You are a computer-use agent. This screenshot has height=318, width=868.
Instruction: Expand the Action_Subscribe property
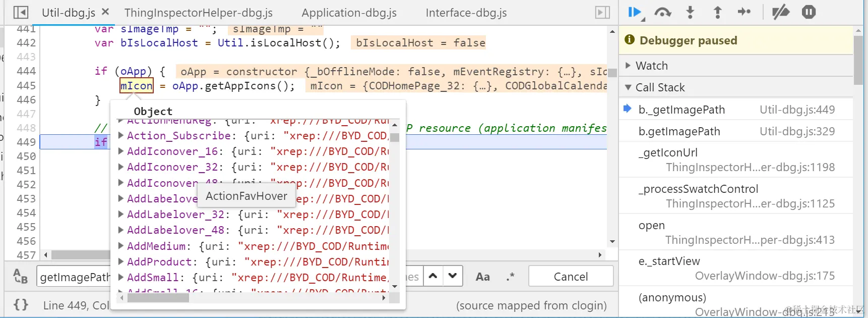(121, 135)
